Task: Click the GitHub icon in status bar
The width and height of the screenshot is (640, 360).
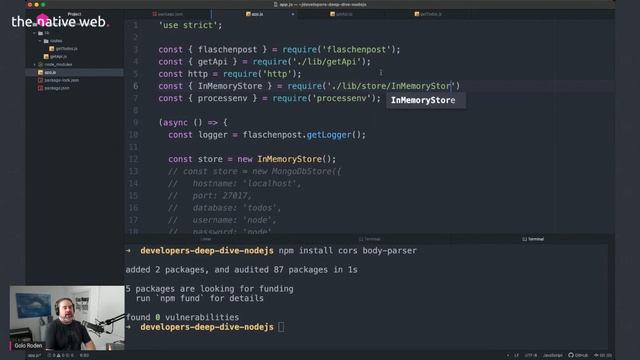Action: (571, 355)
